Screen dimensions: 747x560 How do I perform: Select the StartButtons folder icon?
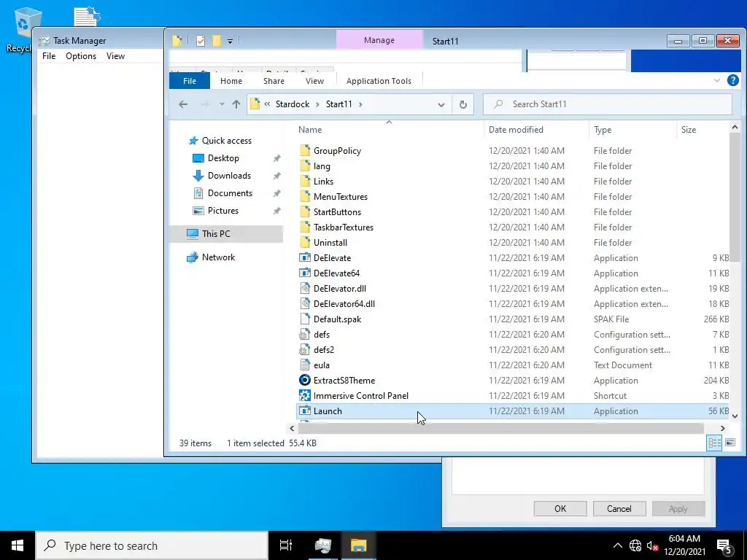pyautogui.click(x=305, y=211)
